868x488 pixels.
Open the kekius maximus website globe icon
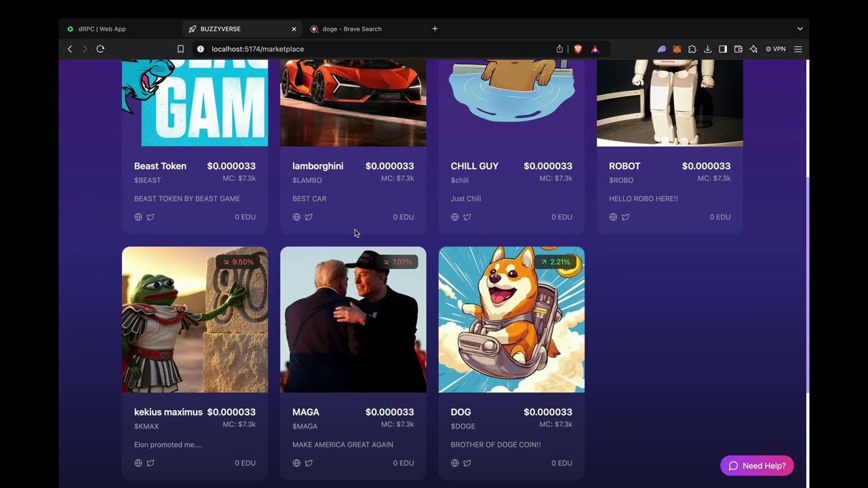[138, 463]
